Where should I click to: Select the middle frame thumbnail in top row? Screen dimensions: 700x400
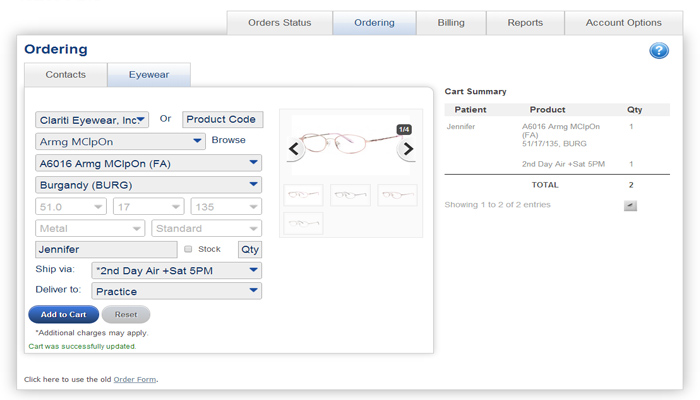[350, 195]
